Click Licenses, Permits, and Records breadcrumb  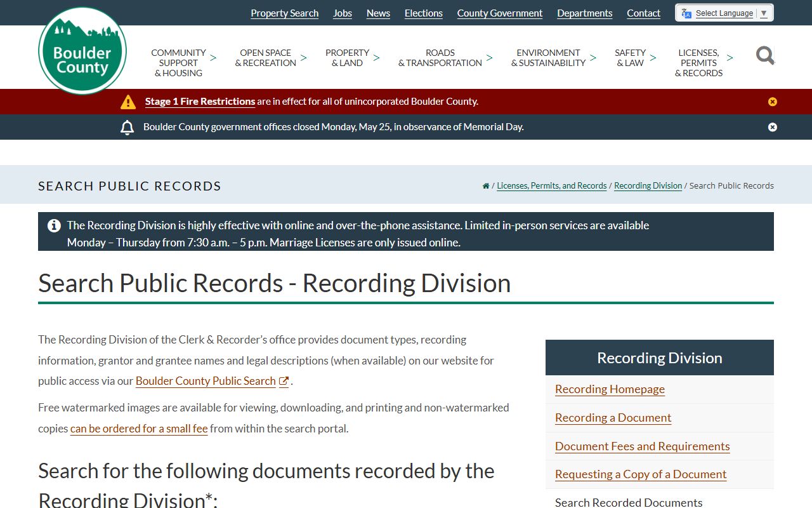[552, 186]
